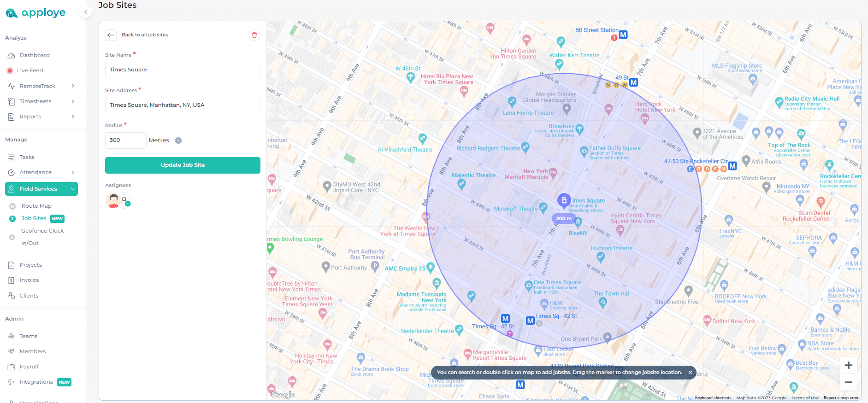This screenshot has width=868, height=403.
Task: Click the assignee avatar
Action: tap(113, 200)
